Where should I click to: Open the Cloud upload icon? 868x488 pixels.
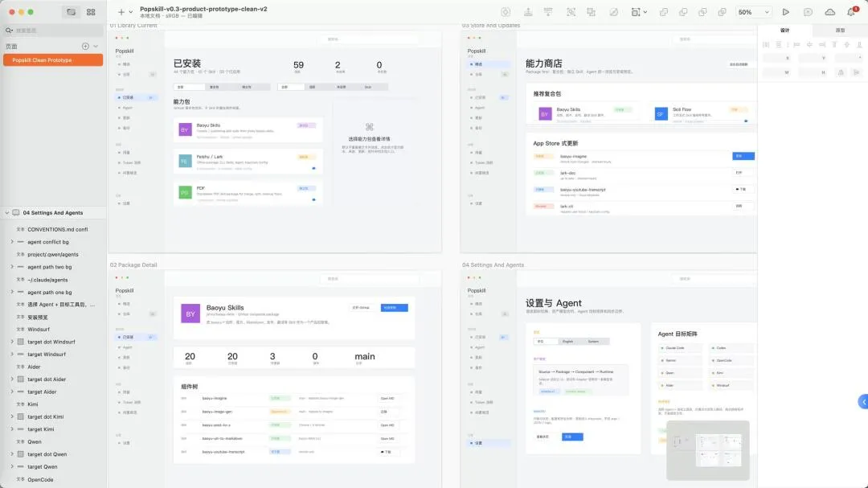[829, 11]
